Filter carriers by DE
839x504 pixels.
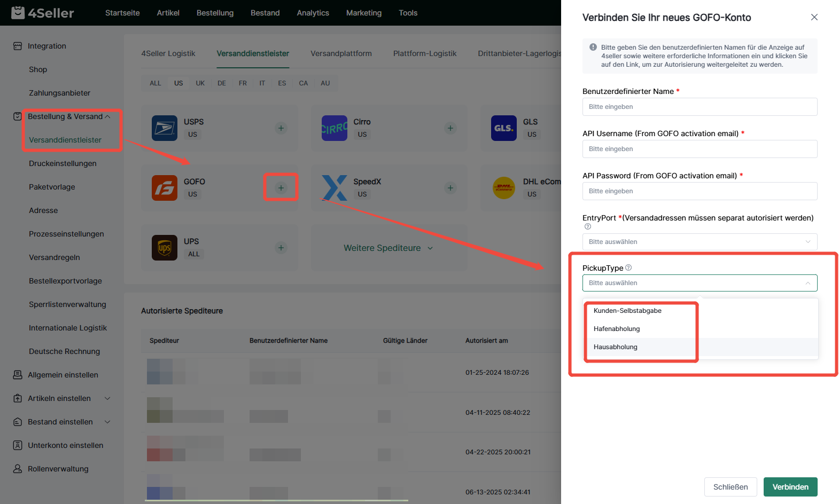(x=222, y=83)
